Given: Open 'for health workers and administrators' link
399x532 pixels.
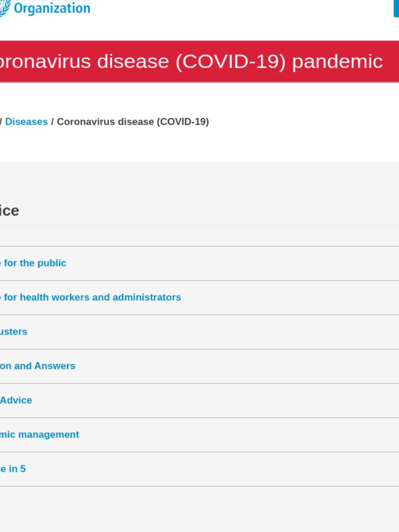Looking at the screenshot, I should [x=90, y=297].
